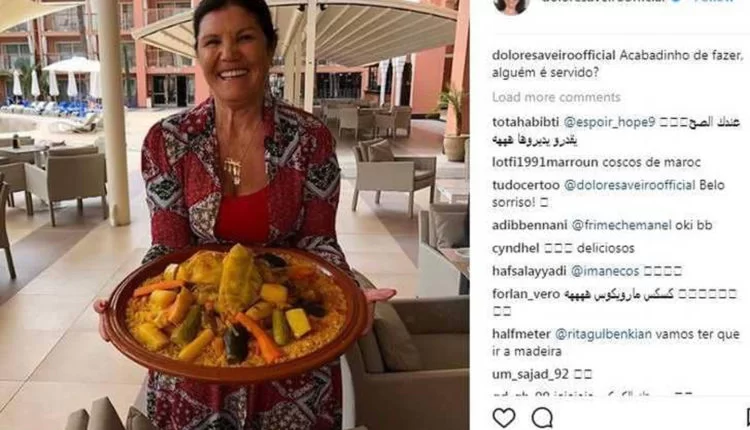Click the Load more comments link
The height and width of the screenshot is (430, 750).
556,97
